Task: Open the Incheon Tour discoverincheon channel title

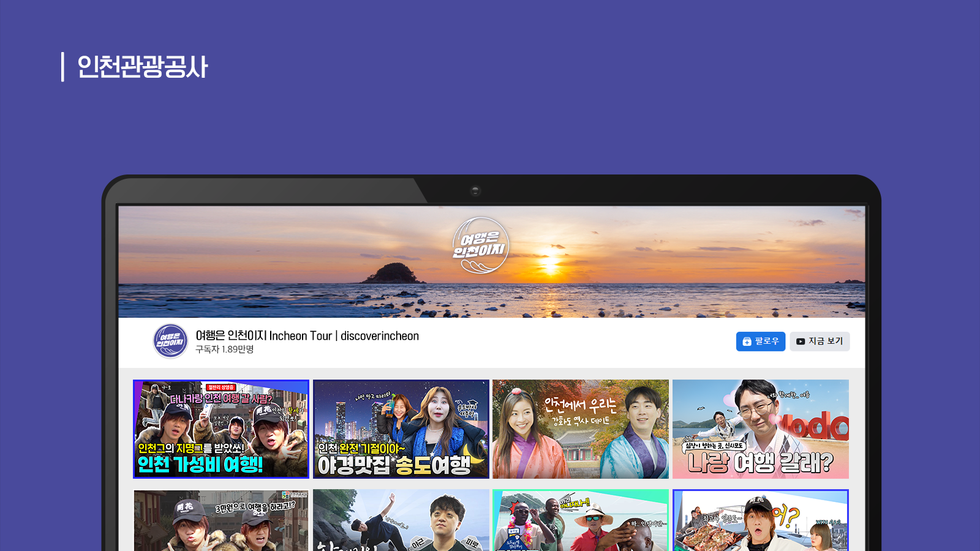Action: (x=307, y=335)
